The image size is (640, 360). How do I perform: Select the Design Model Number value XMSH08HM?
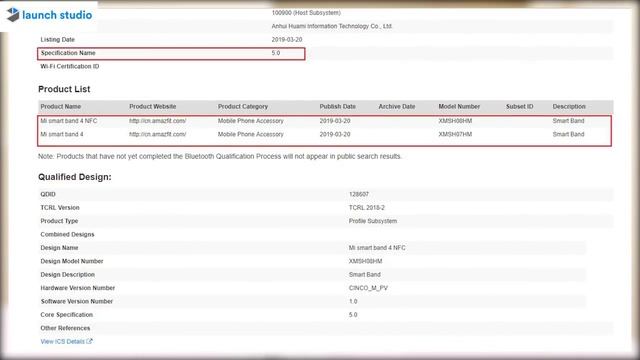tap(365, 261)
